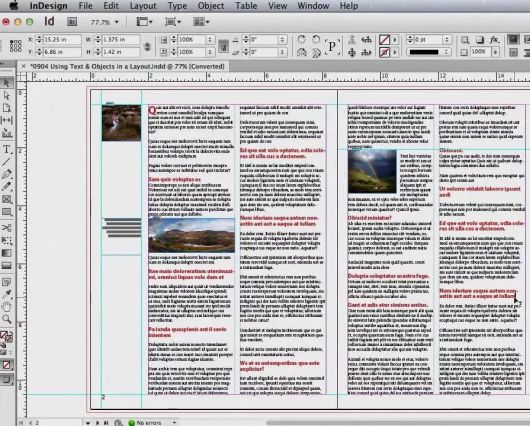Click the No errors preflight indicator
The image size is (530, 426).
145,423
